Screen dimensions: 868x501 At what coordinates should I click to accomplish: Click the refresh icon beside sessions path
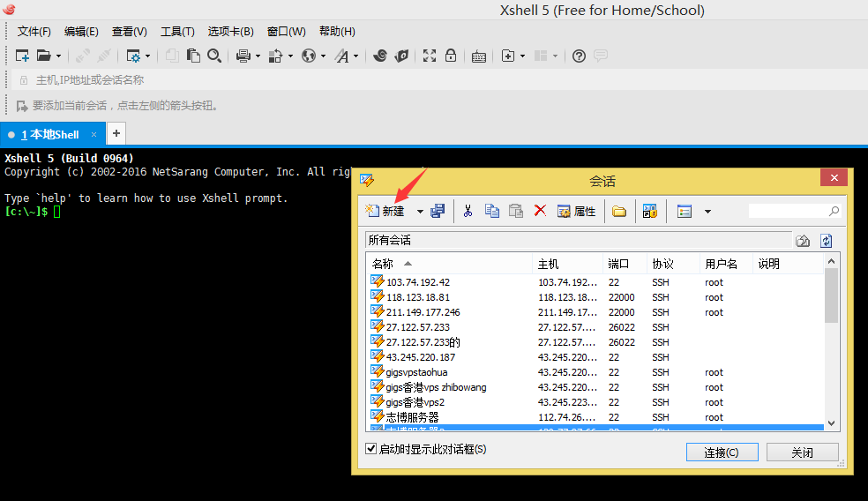point(827,241)
